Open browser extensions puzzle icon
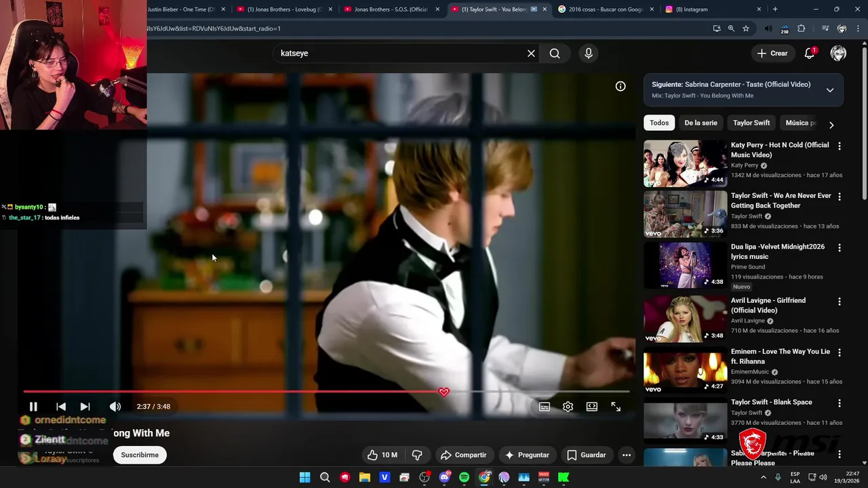Viewport: 868px width, 488px height. coord(802,28)
